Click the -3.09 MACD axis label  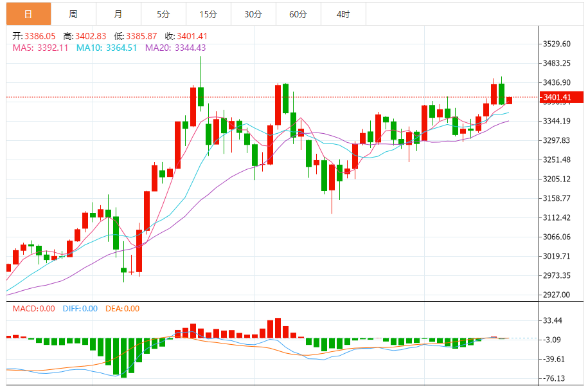tap(552, 340)
